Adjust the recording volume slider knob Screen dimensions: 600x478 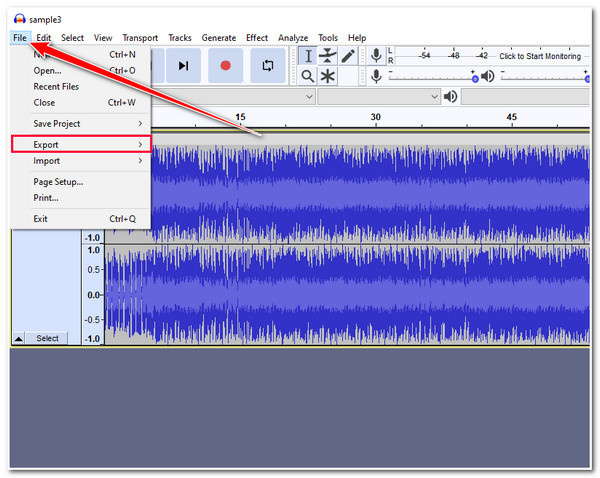475,79
